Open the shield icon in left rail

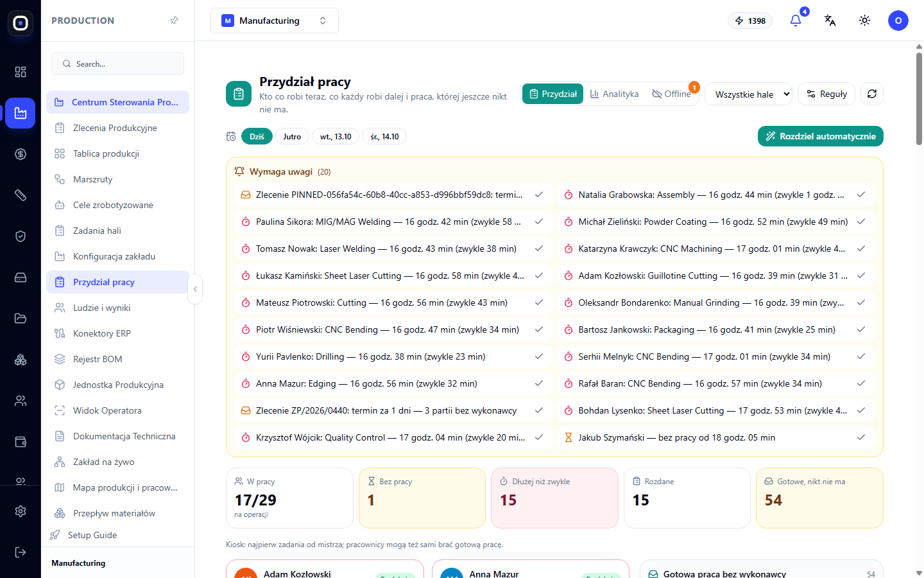[21, 236]
